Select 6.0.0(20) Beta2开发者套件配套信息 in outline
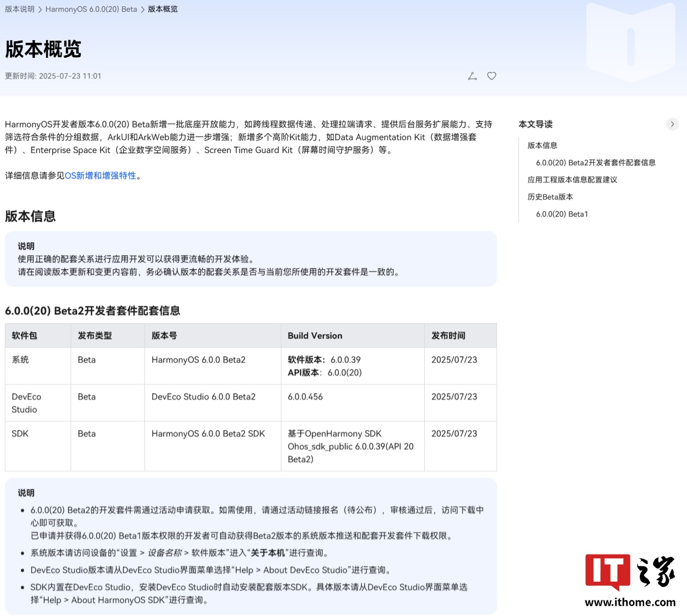 (x=596, y=163)
